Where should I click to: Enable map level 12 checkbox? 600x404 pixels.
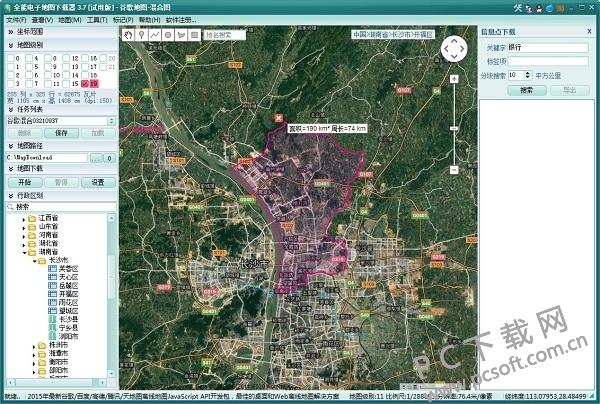[66, 58]
